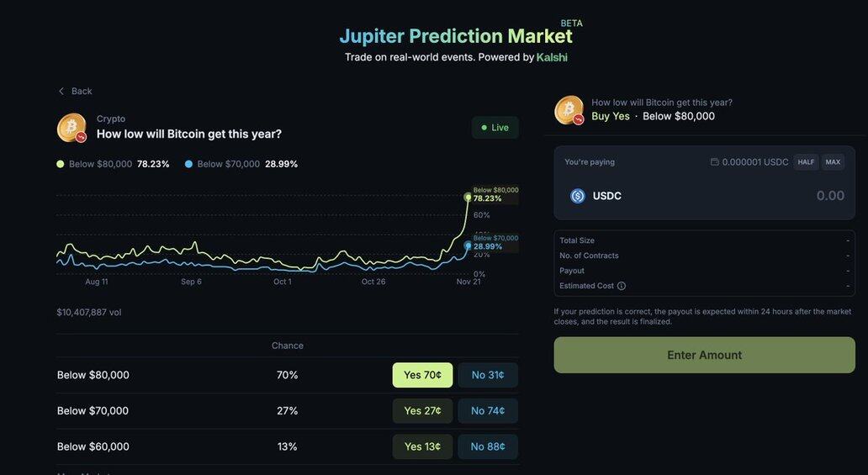868x475 pixels.
Task: Pick Yes 13¢ for Below $60,000
Action: (x=422, y=446)
